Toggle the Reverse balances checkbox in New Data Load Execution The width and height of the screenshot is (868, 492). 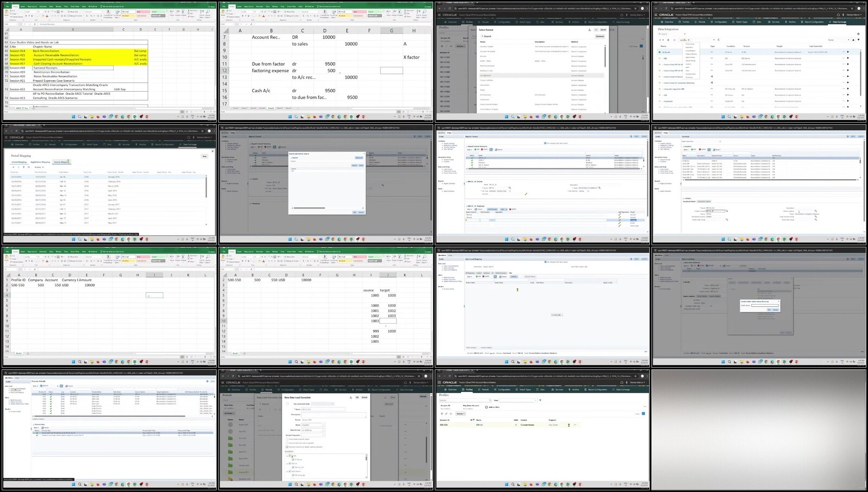point(288,447)
